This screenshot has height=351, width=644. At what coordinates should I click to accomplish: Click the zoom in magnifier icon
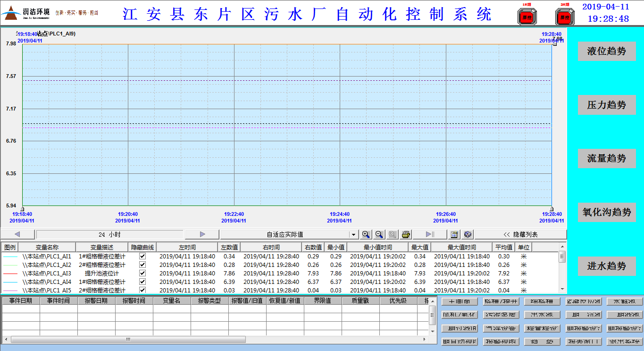click(366, 234)
